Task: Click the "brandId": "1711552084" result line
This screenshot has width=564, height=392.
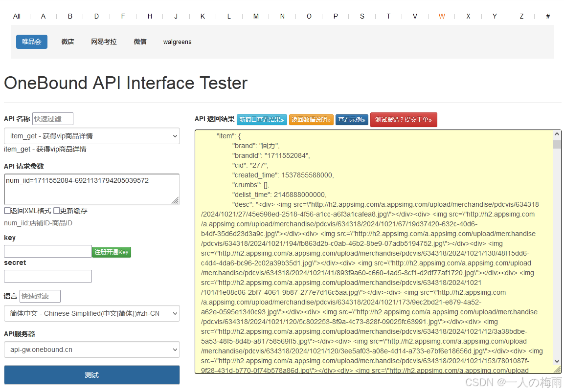Action: click(271, 155)
